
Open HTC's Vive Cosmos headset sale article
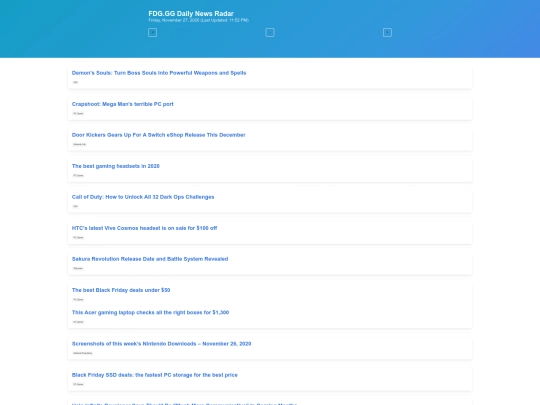(x=144, y=228)
